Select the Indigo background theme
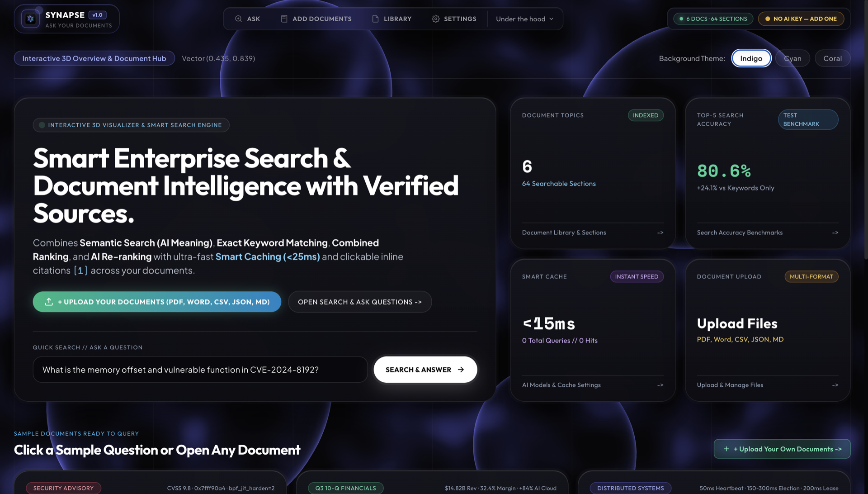 (x=751, y=58)
